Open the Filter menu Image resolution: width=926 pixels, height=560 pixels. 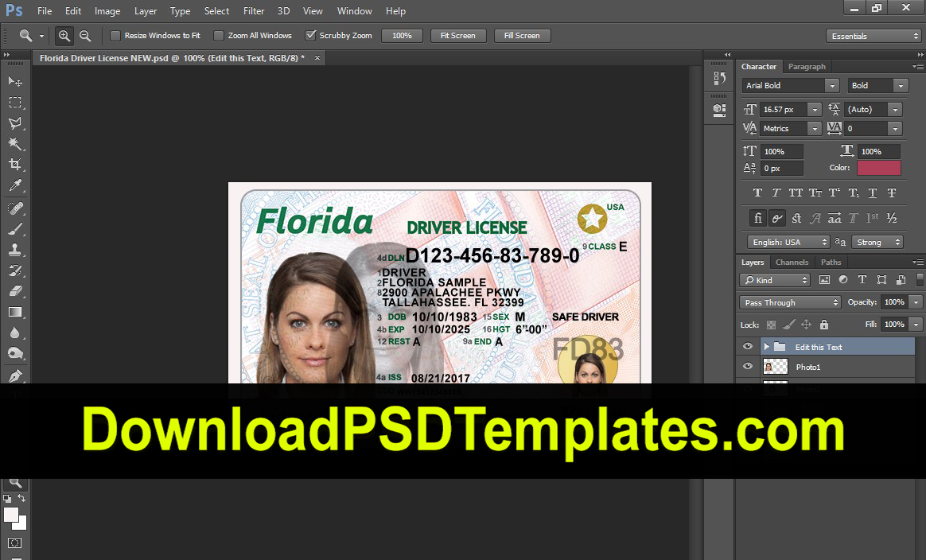[x=253, y=11]
